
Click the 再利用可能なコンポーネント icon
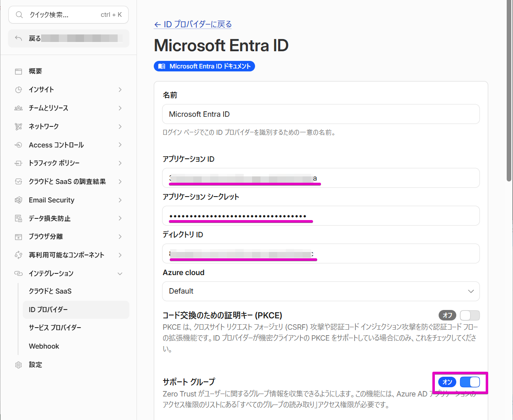18,255
